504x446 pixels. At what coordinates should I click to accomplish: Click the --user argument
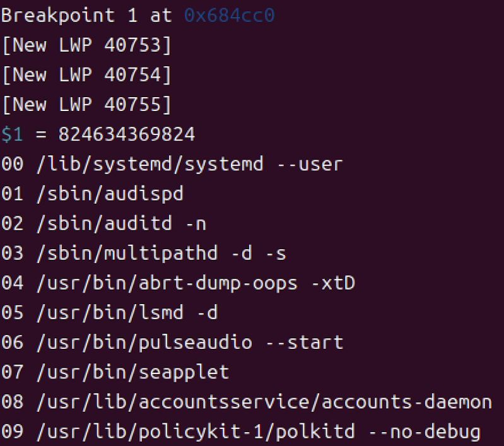[x=309, y=164]
